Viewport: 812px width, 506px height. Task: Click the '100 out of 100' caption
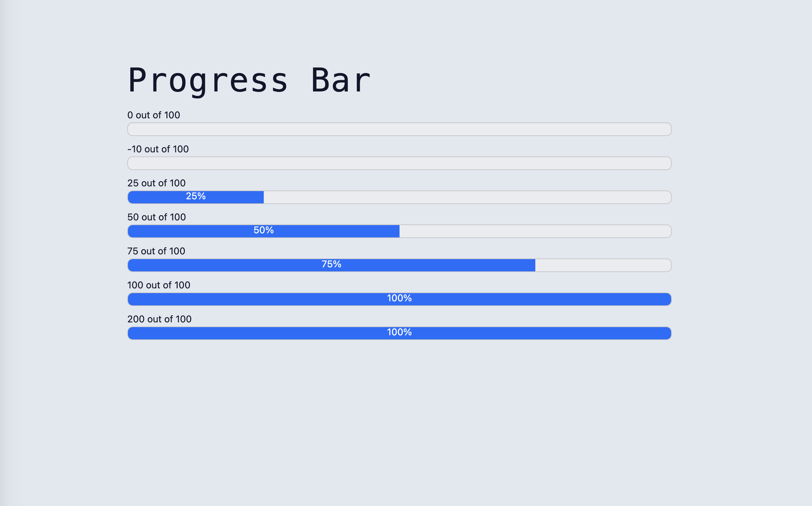(x=159, y=285)
